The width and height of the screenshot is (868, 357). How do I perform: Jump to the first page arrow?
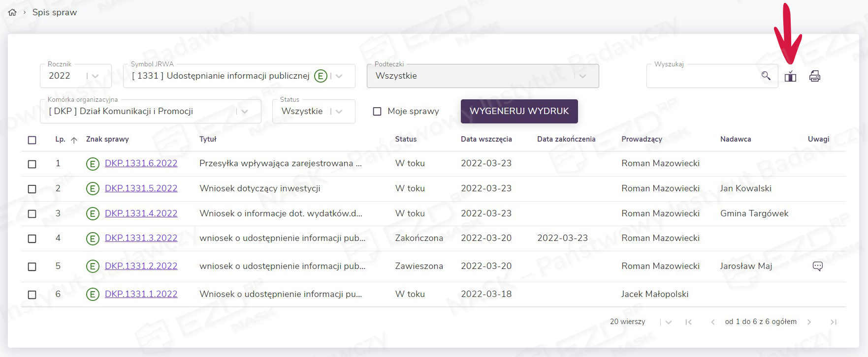tap(688, 322)
